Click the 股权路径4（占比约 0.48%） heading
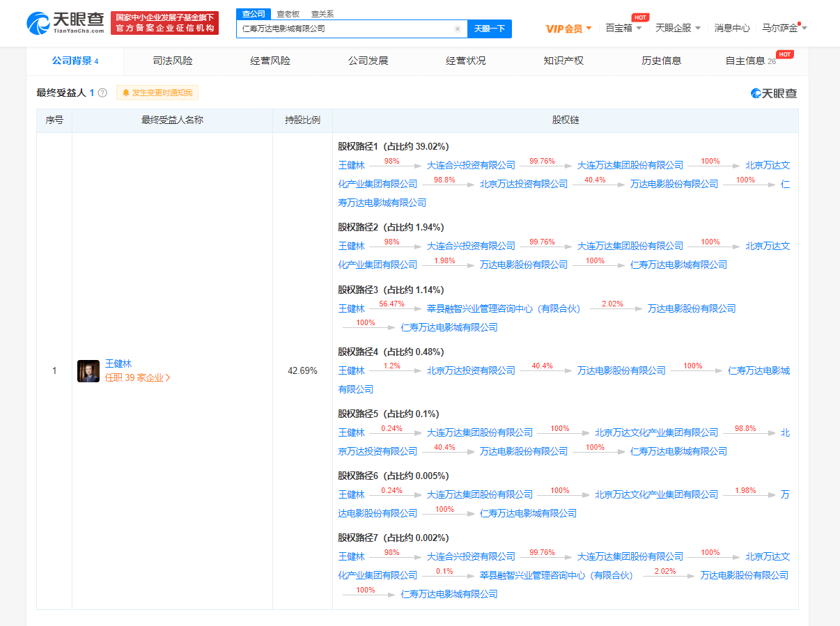 tap(391, 352)
